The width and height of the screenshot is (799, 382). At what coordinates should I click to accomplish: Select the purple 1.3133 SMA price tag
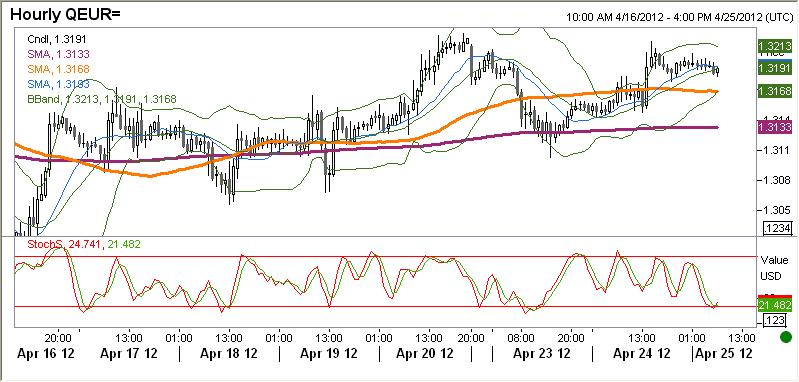(x=776, y=127)
